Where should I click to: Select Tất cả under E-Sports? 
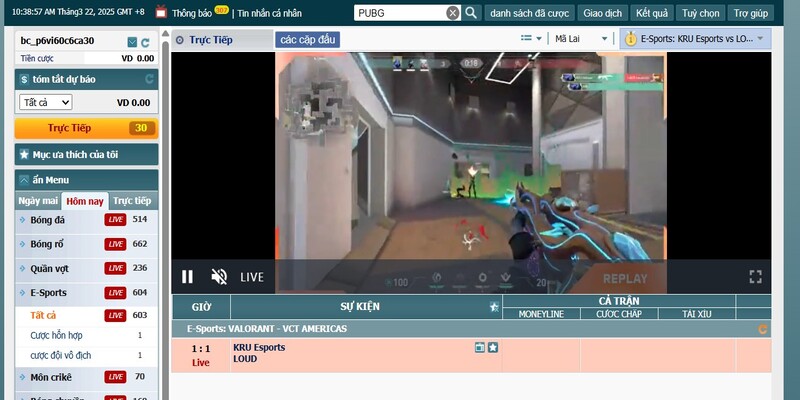point(43,315)
